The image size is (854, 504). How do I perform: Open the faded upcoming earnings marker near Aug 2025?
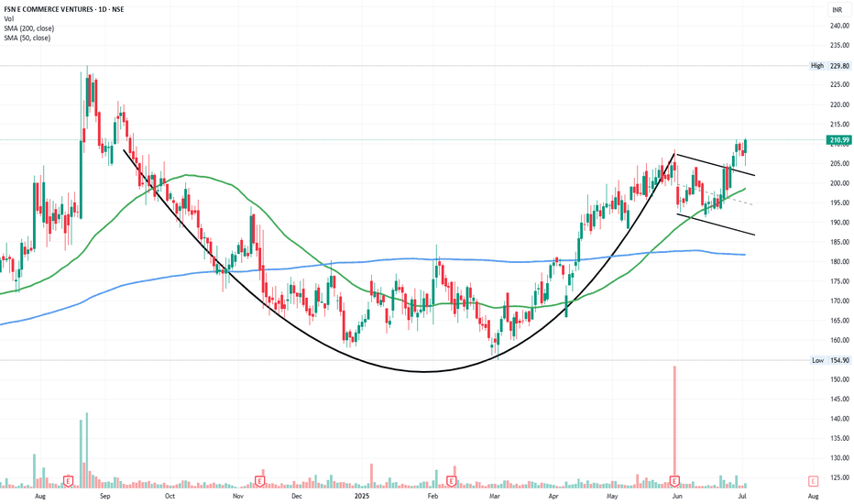pyautogui.click(x=813, y=481)
